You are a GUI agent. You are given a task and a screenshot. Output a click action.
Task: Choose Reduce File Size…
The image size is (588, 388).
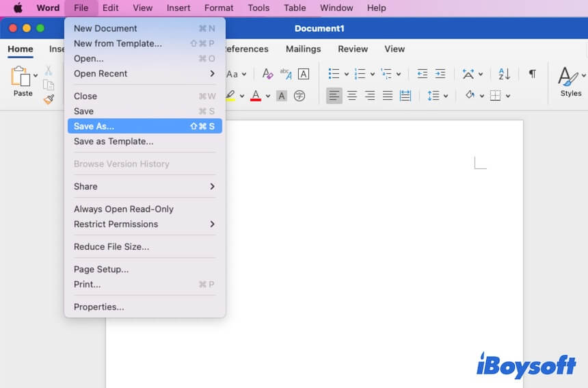[145, 246]
